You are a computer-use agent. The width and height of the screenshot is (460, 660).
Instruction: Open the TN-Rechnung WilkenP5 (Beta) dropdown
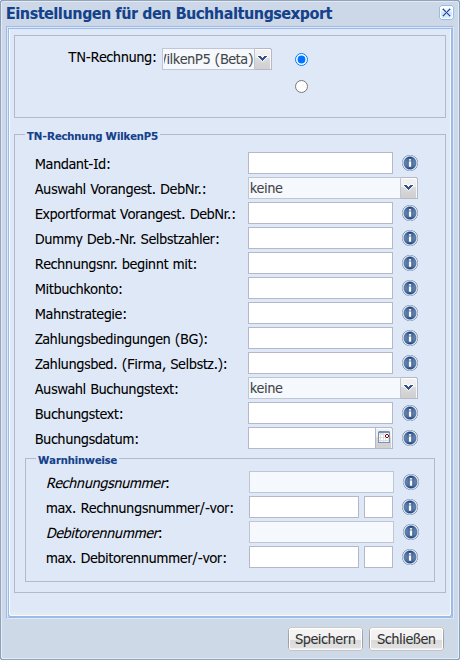[x=263, y=59]
